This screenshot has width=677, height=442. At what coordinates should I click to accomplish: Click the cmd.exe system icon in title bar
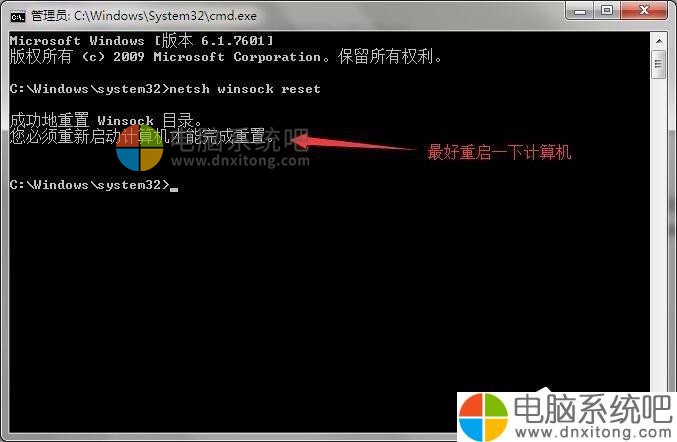coord(18,16)
